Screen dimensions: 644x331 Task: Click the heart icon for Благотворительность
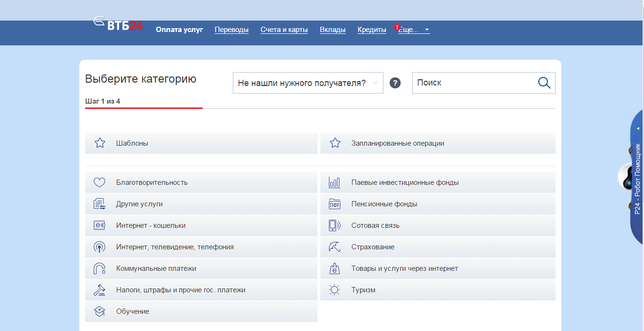tap(99, 182)
